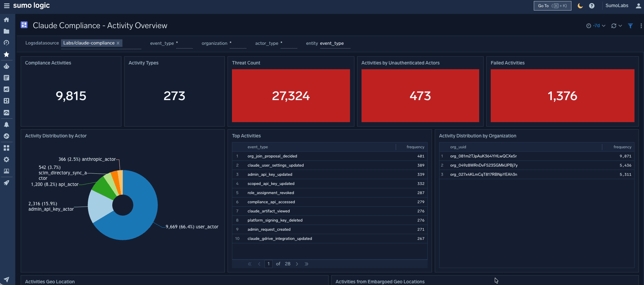Viewport: 644px width, 285px height.
Task: Click the refresh dashboard icon
Action: coord(614,26)
